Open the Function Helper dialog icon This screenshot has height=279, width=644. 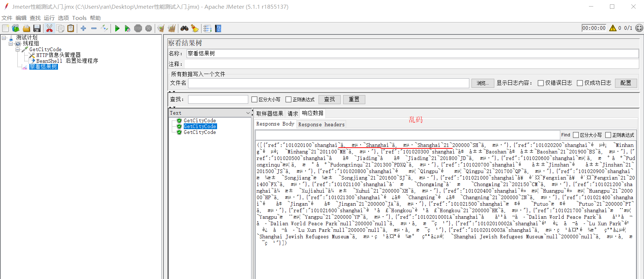(207, 28)
